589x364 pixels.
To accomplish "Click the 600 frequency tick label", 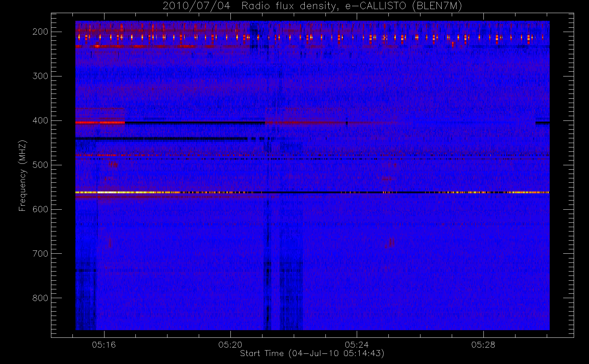I will click(40, 209).
